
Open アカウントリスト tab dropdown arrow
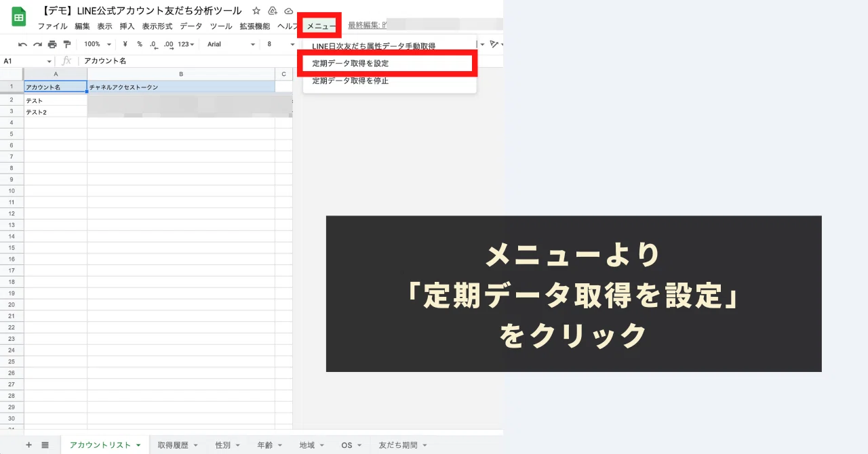pyautogui.click(x=138, y=445)
